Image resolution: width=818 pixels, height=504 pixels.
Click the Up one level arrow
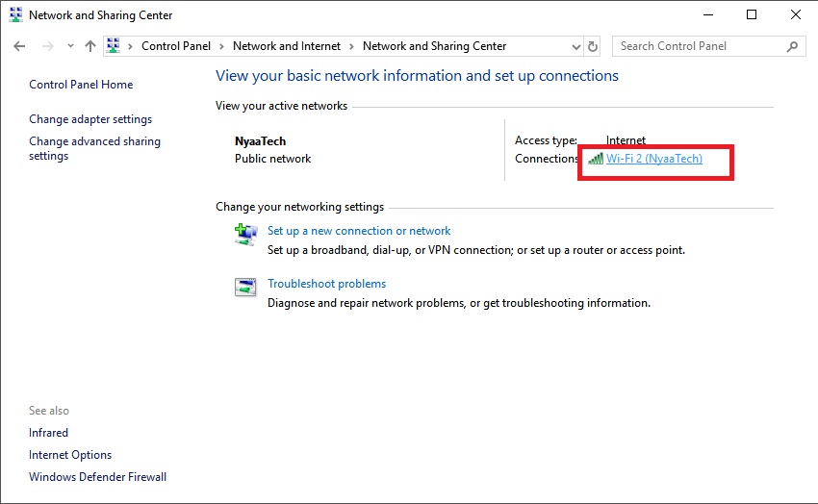coord(90,46)
